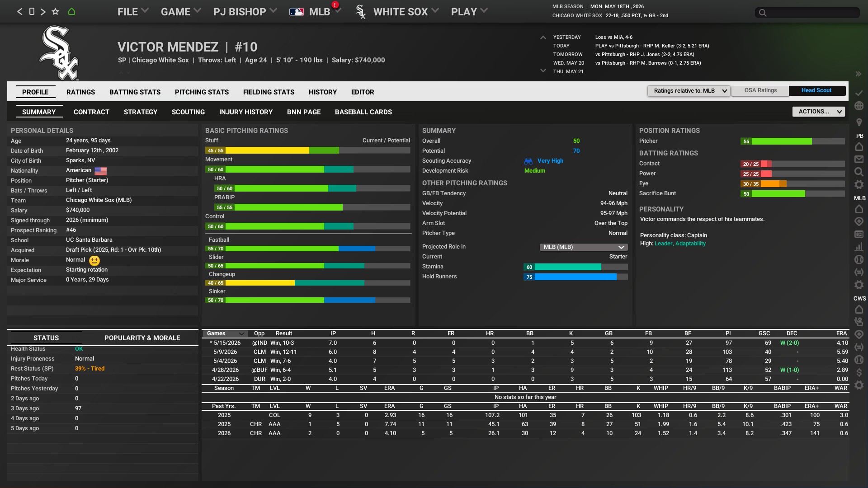
Task: Open the Pitching Stats tab
Action: (202, 92)
